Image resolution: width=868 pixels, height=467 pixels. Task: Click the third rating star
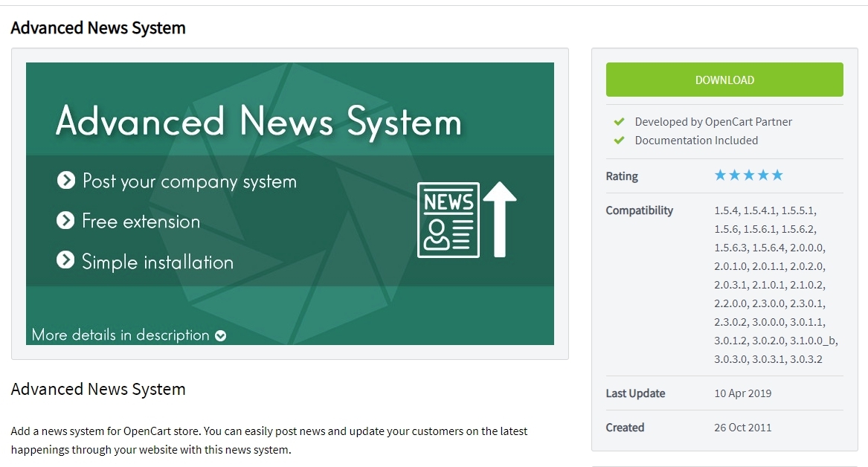tap(748, 175)
